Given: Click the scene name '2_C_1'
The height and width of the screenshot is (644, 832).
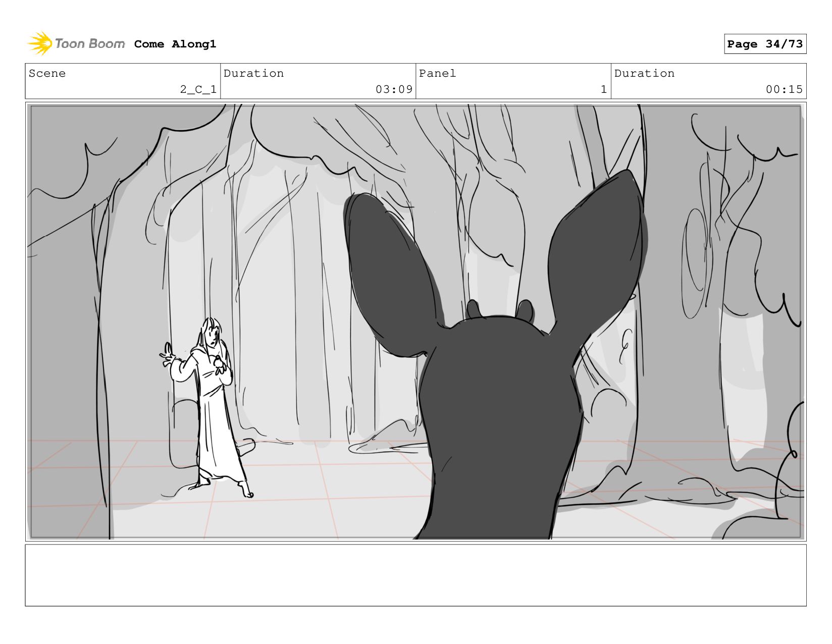Looking at the screenshot, I should coord(198,89).
